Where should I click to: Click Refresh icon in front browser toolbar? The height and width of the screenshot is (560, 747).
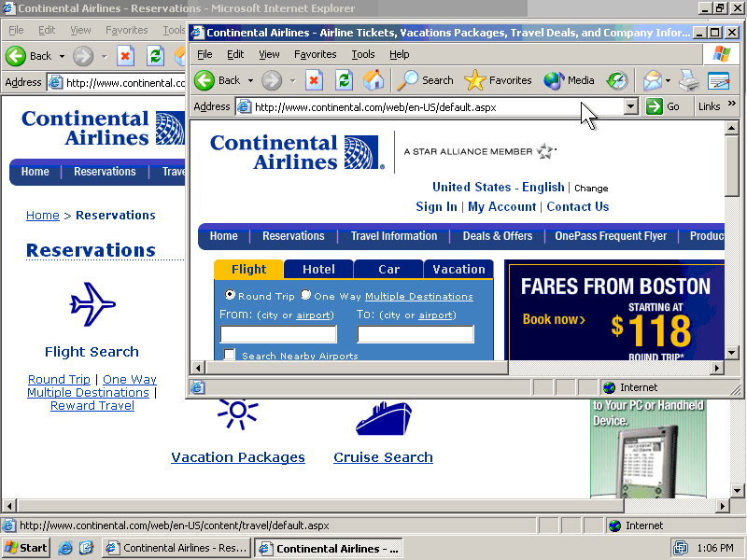[344, 80]
